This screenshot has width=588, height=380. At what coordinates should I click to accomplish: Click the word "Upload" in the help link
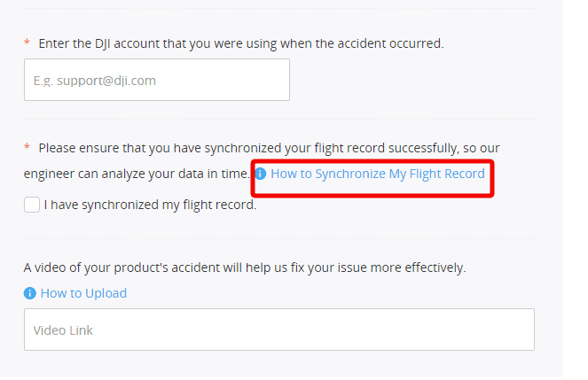click(x=106, y=293)
